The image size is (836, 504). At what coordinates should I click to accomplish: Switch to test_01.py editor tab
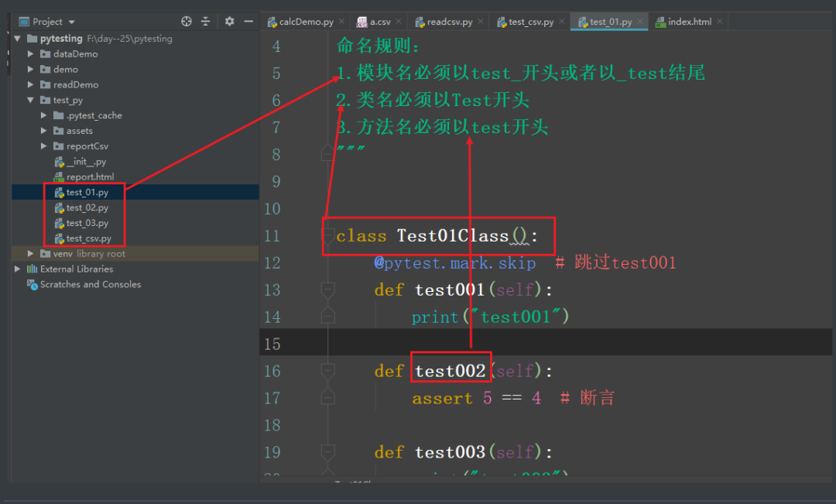(x=611, y=22)
